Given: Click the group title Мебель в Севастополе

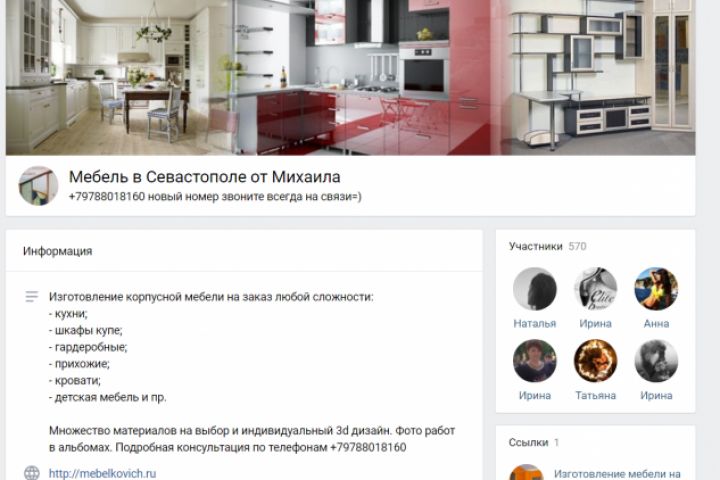Looking at the screenshot, I should pyautogui.click(x=204, y=176).
